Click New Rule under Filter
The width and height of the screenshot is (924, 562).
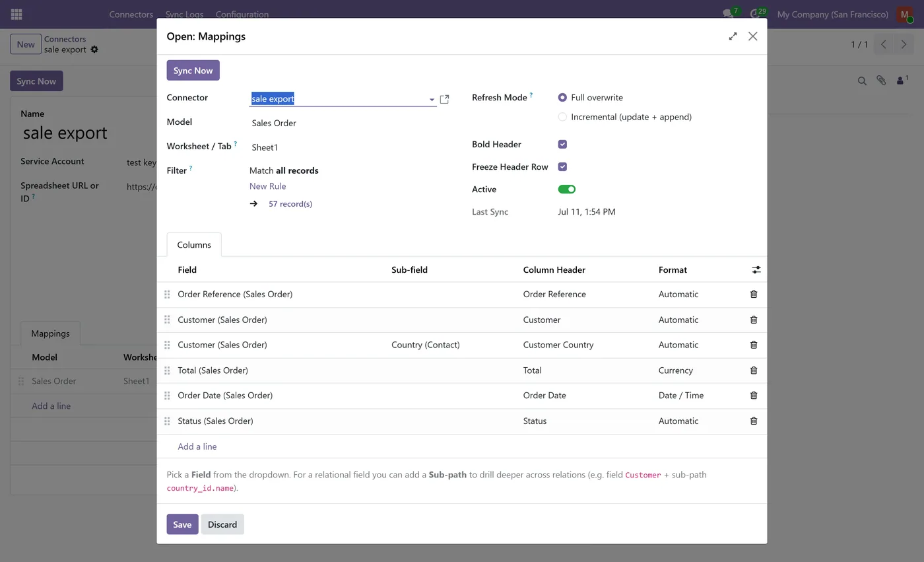[267, 186]
